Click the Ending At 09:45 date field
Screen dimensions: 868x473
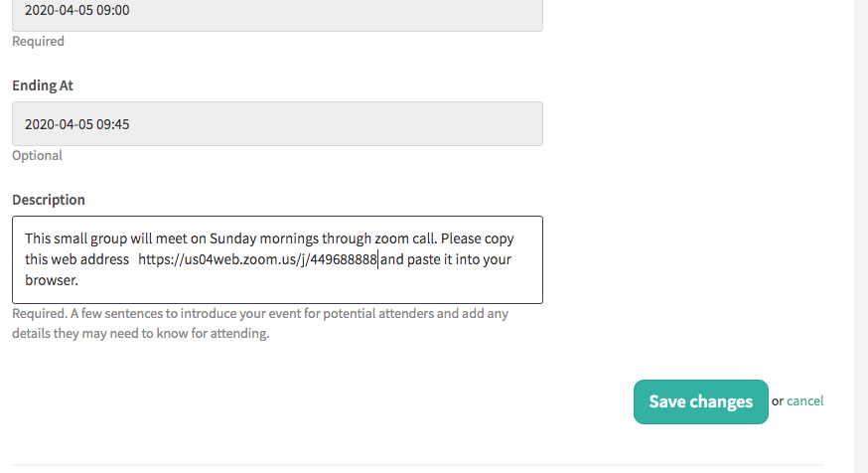(x=277, y=123)
